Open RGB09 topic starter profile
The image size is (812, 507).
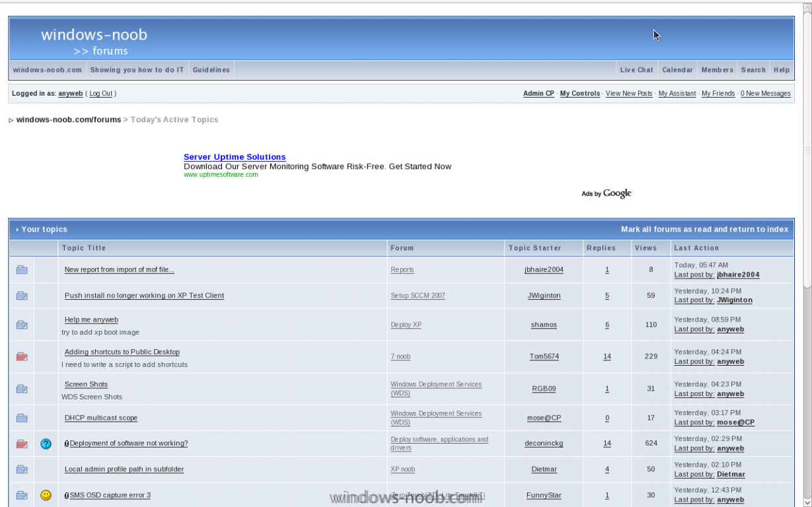tap(544, 389)
